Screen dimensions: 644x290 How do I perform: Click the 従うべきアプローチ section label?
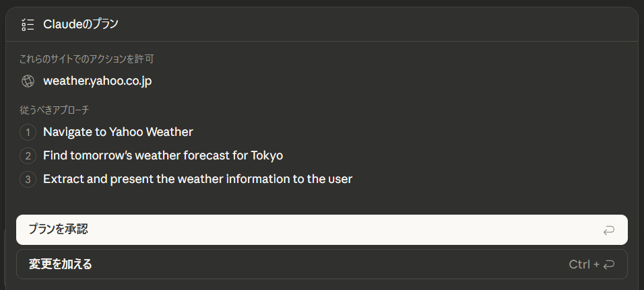[55, 109]
